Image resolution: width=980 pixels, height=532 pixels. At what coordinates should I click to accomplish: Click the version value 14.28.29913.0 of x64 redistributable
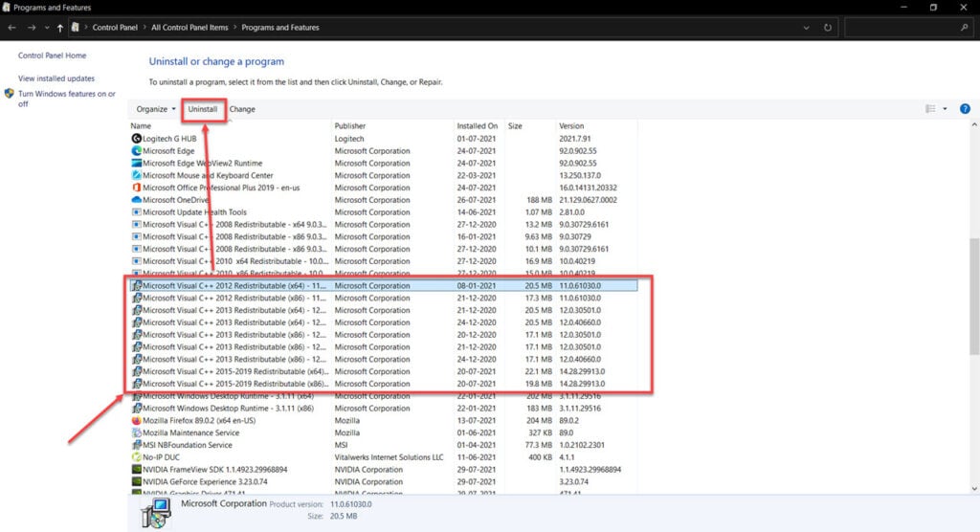pos(582,371)
